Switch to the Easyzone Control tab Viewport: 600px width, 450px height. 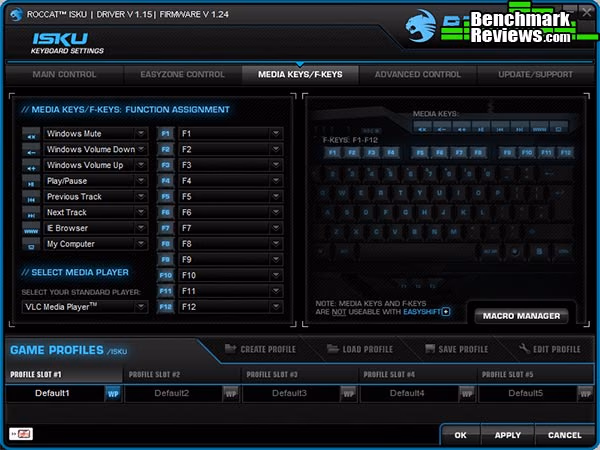point(183,75)
